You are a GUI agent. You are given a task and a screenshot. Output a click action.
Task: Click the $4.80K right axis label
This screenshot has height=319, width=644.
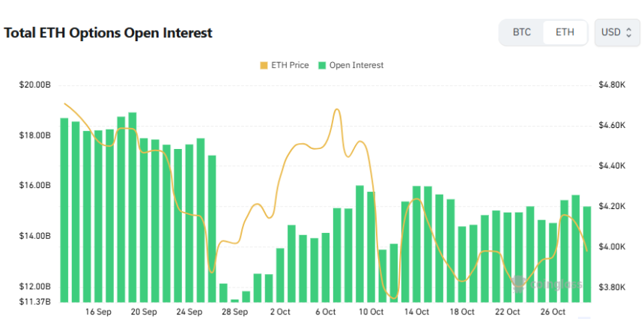tap(612, 85)
